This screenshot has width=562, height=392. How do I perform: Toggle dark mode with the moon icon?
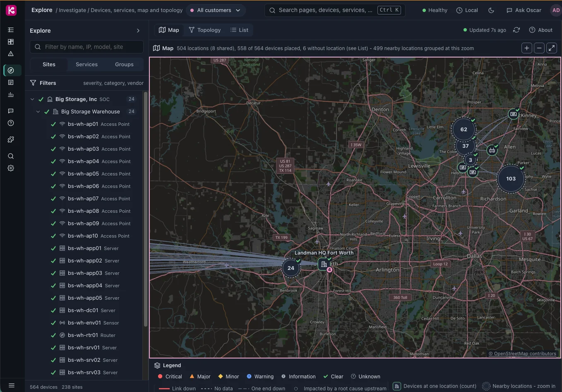coord(491,10)
